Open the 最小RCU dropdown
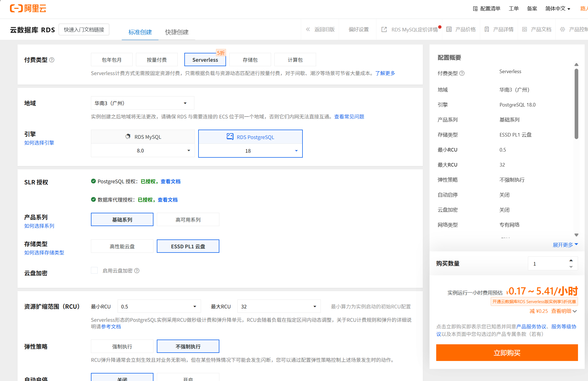588x381 pixels. pyautogui.click(x=159, y=306)
